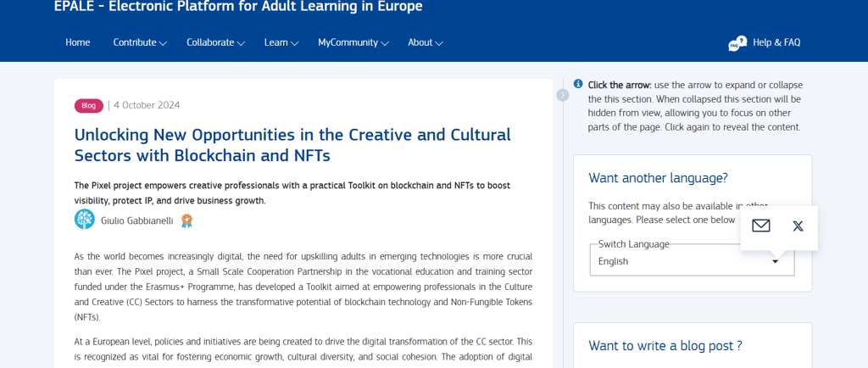
Task: Expand the chevron next to Learn
Action: pyautogui.click(x=294, y=43)
